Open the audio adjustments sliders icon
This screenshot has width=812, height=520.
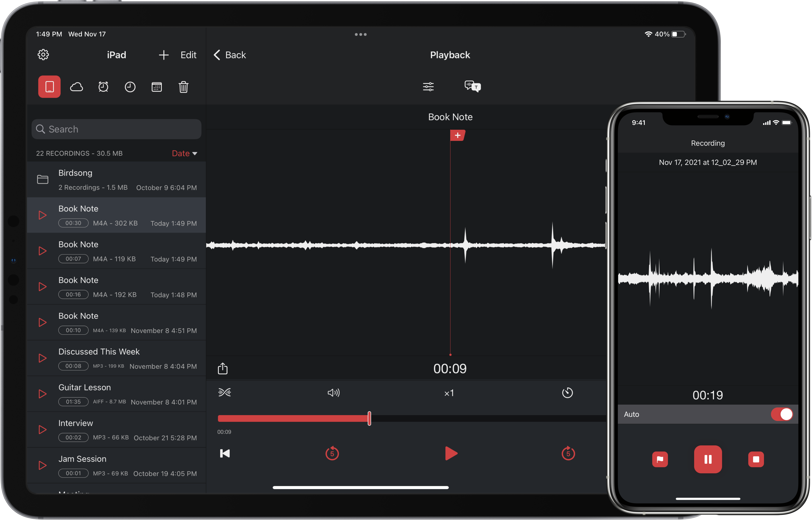(x=428, y=87)
